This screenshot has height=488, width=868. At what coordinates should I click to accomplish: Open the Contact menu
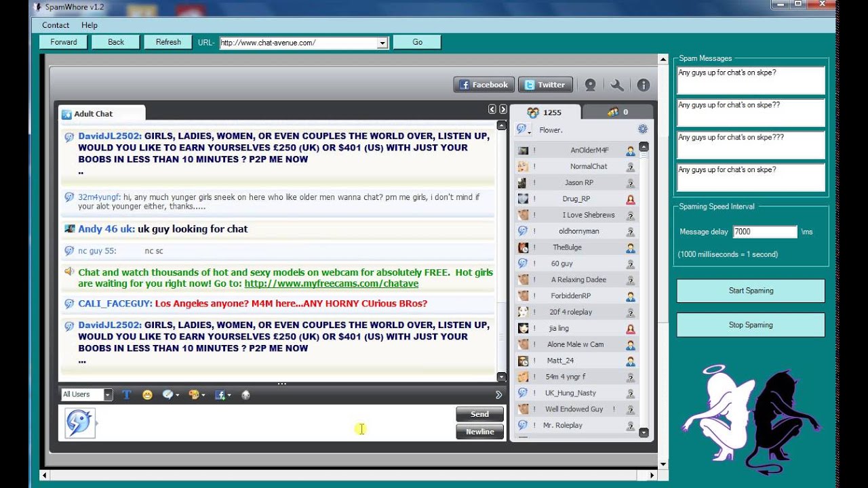tap(56, 25)
